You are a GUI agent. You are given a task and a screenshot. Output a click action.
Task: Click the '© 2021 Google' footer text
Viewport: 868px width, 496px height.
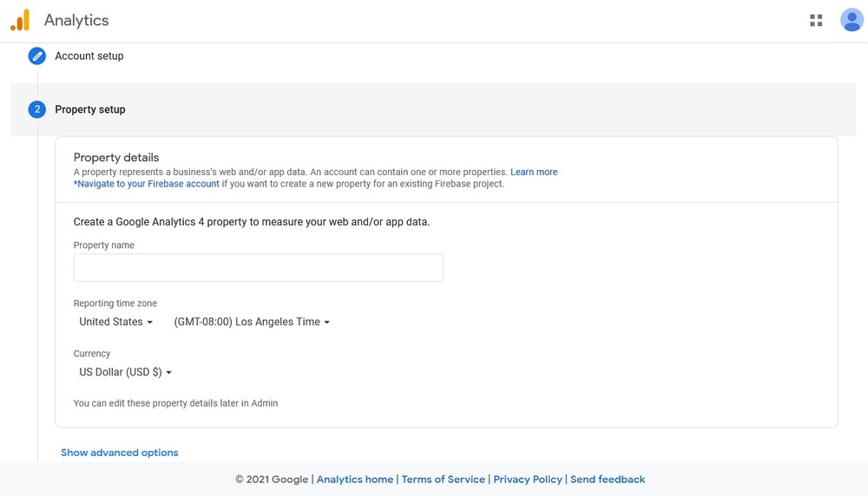272,480
